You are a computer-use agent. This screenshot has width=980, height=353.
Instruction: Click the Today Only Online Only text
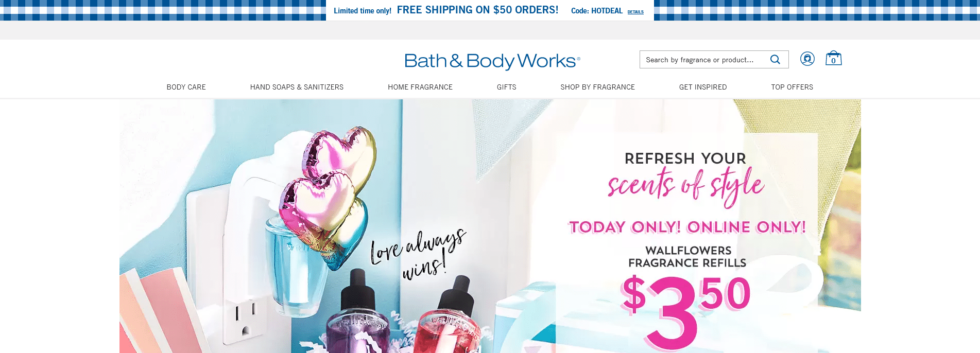687,227
